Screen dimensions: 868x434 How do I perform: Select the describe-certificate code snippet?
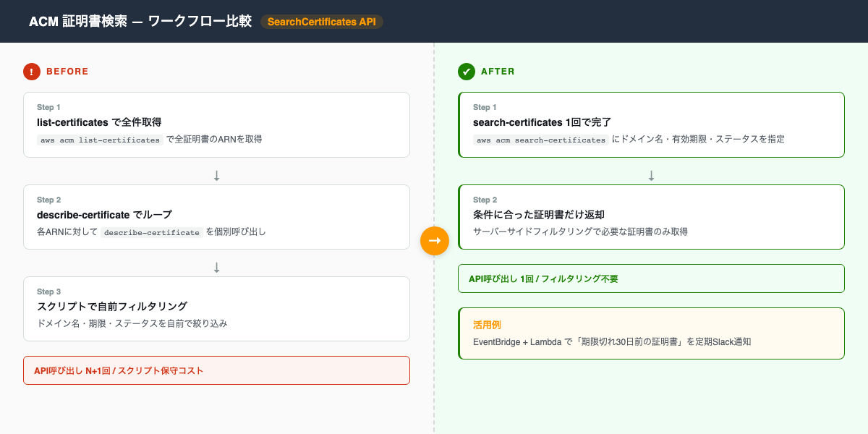151,233
